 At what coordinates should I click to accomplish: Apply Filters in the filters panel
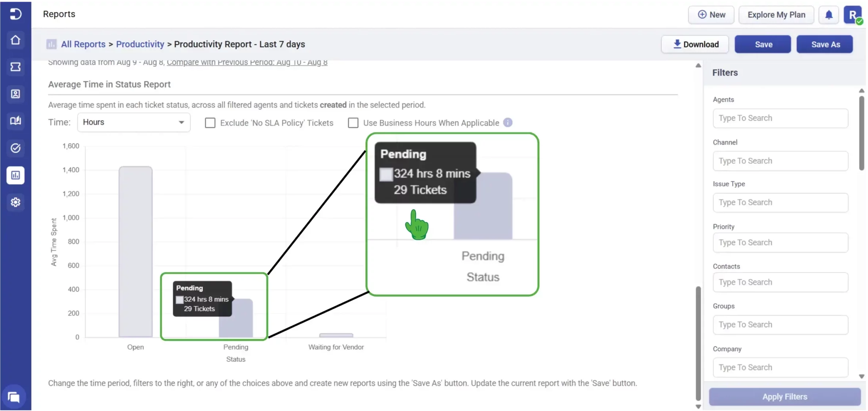[x=785, y=397]
